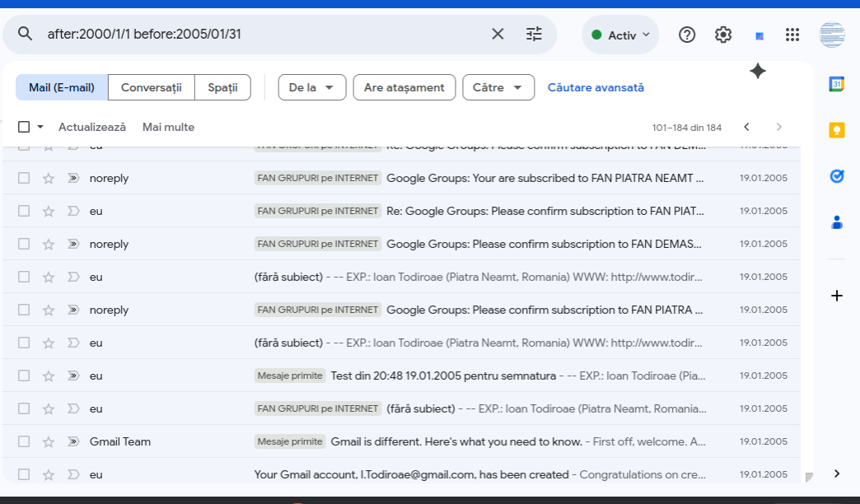Viewport: 860px width, 504px height.
Task: Open search filter options icon
Action: tap(535, 34)
